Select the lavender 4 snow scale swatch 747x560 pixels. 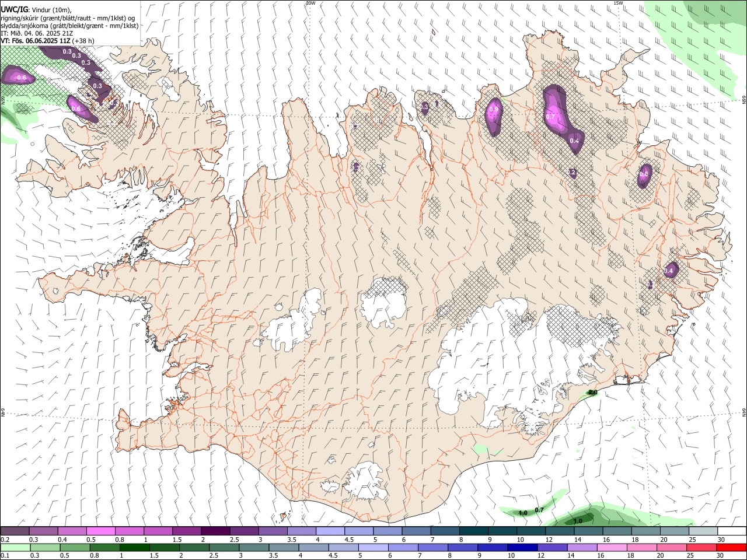330,531
